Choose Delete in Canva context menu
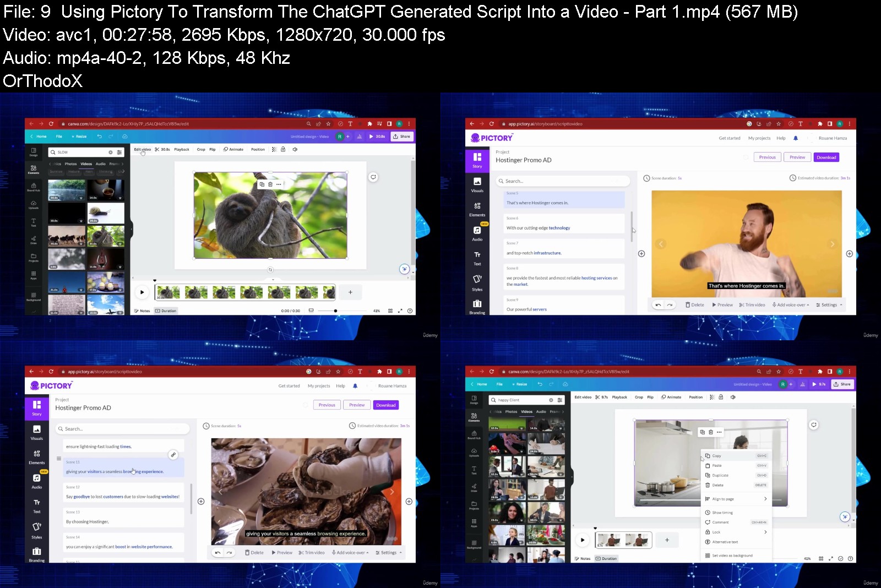 pyautogui.click(x=736, y=485)
